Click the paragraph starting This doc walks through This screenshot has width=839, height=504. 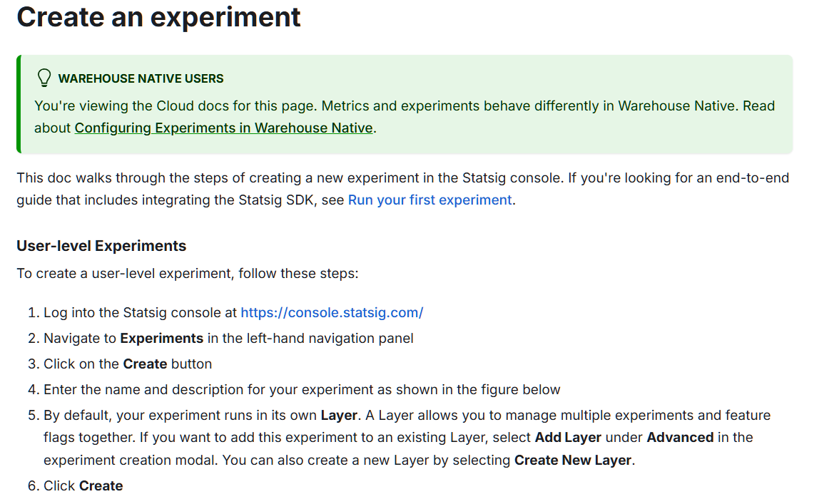click(x=402, y=178)
